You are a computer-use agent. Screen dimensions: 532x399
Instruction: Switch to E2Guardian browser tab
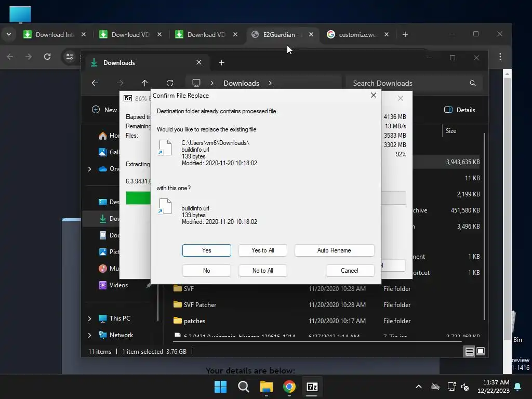[281, 35]
